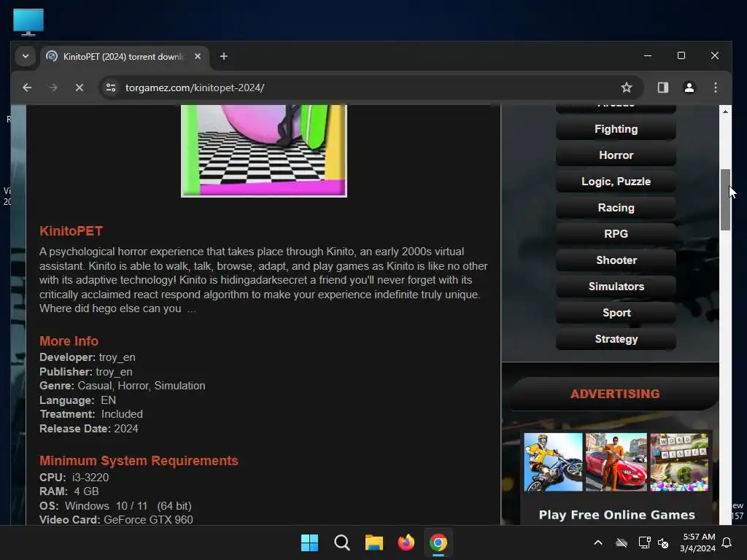Expand the tab search dropdown

pyautogui.click(x=26, y=56)
